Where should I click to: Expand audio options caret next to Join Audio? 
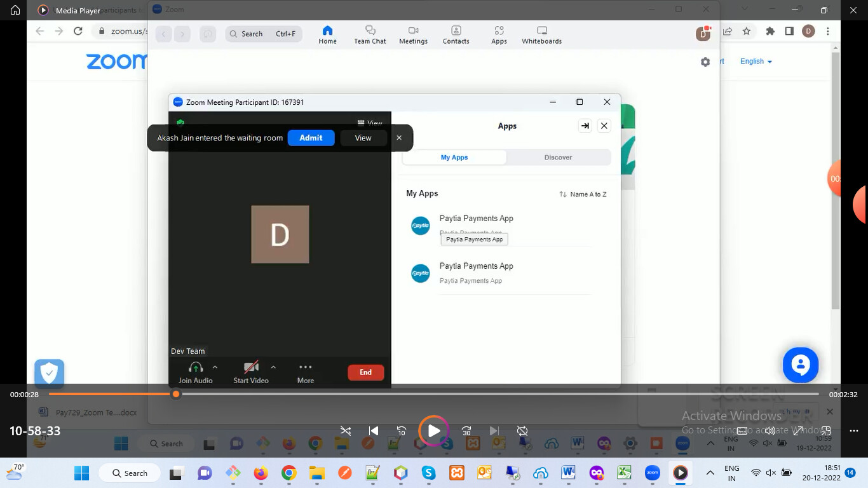tap(215, 367)
